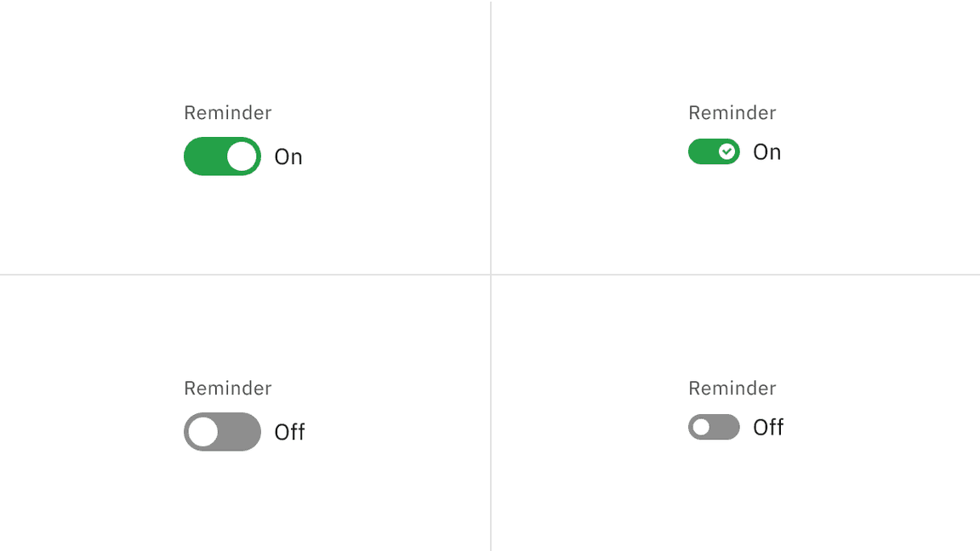Click the Off text beside the small toggle
The height and width of the screenshot is (551, 980).
[769, 427]
